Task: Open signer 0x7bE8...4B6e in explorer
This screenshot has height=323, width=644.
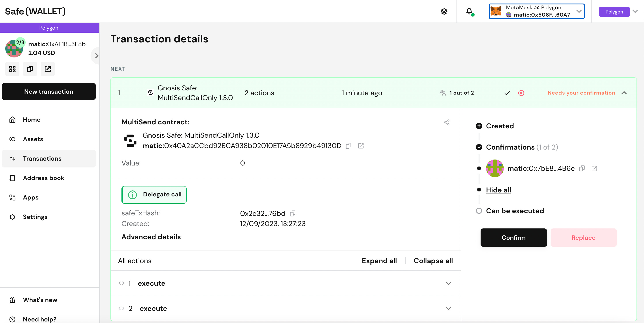Action: coord(594,169)
